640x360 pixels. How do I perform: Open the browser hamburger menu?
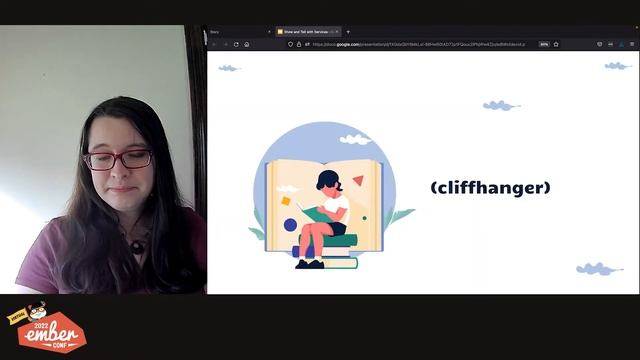(x=632, y=44)
